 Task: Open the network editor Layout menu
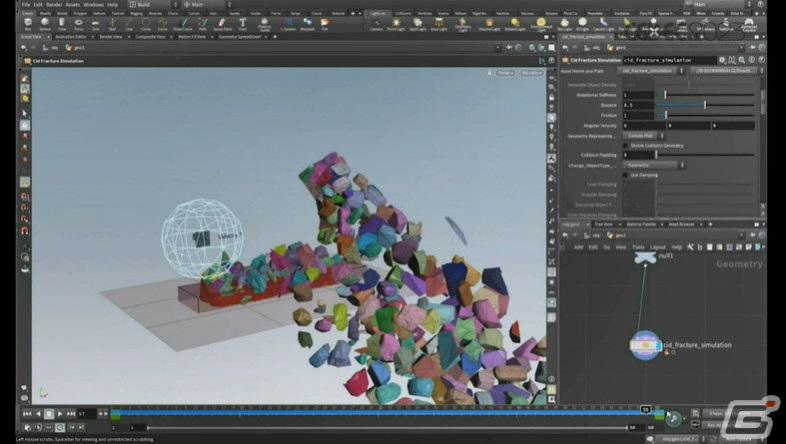click(x=657, y=247)
